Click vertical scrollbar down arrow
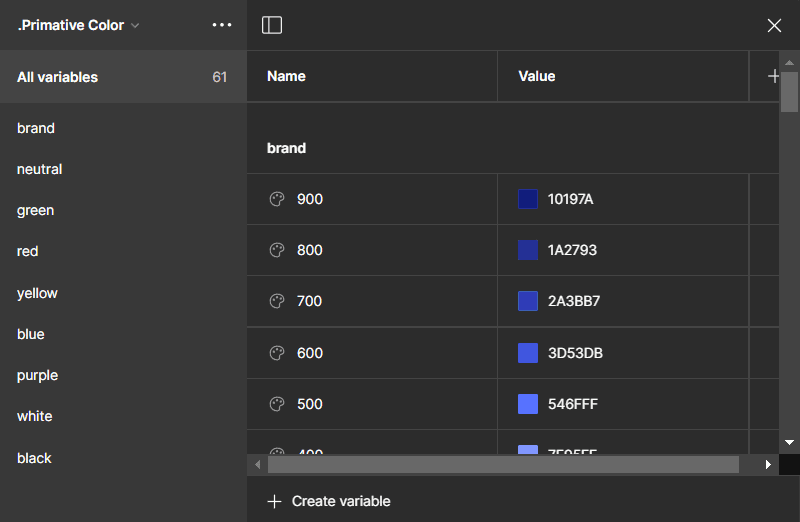The width and height of the screenshot is (800, 522). click(789, 442)
